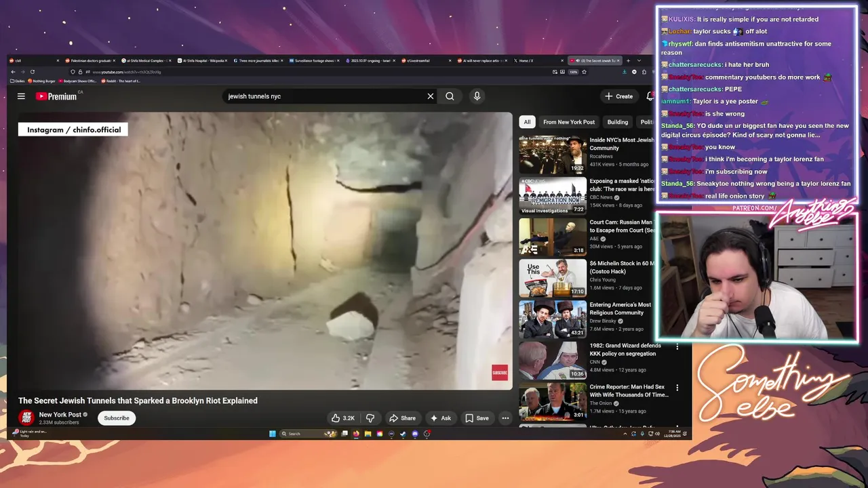
Task: Show hidden system tray icons
Action: [x=625, y=434]
